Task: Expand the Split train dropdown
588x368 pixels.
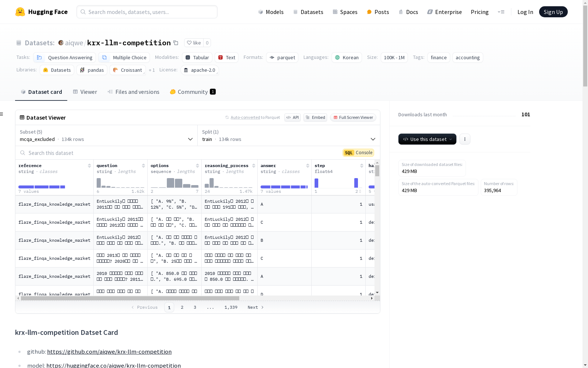Action: [289, 135]
